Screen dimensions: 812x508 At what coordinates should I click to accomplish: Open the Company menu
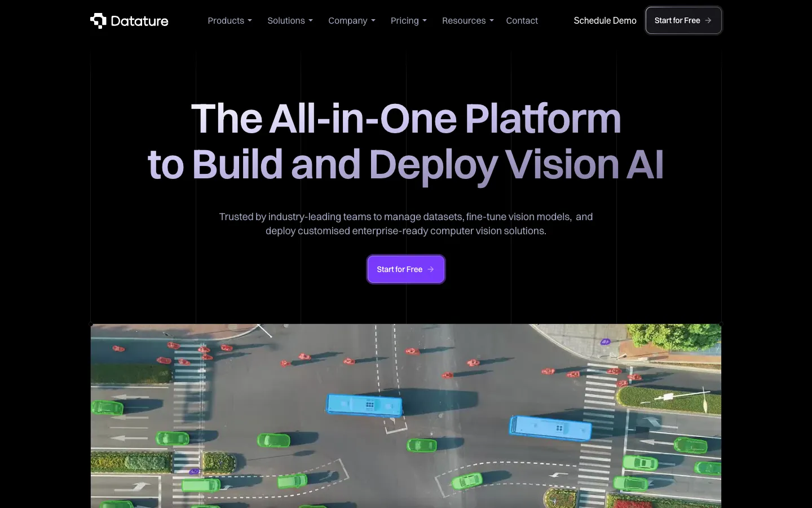352,20
